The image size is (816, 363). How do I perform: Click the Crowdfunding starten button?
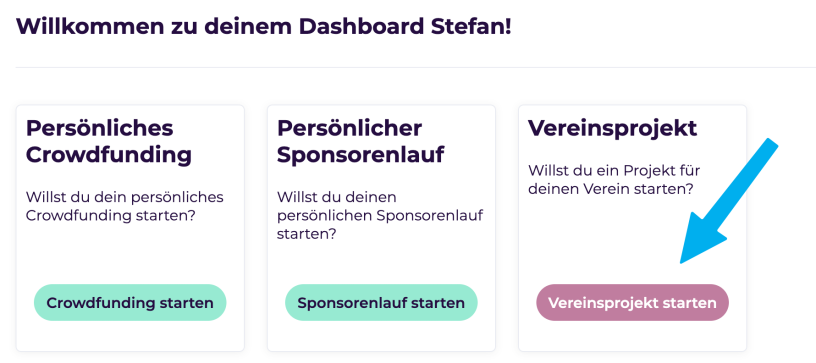tap(130, 302)
